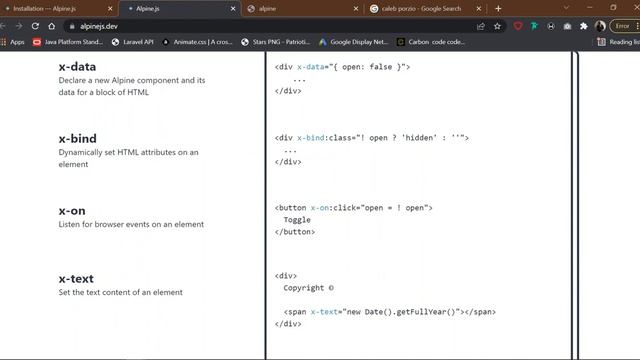Share this page icon in address bar
Screen dimensions: 640x360
(480, 26)
